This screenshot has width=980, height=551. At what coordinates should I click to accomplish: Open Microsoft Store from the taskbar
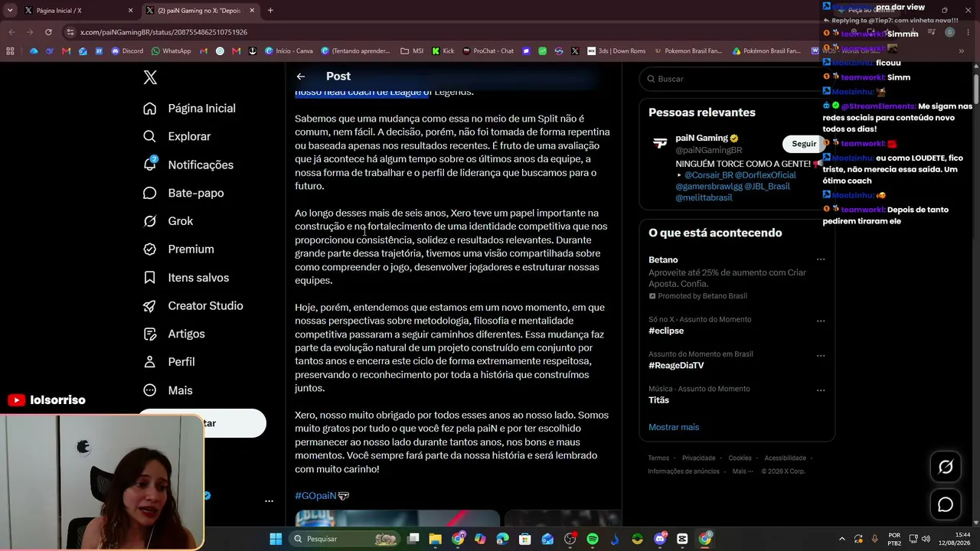point(525,539)
